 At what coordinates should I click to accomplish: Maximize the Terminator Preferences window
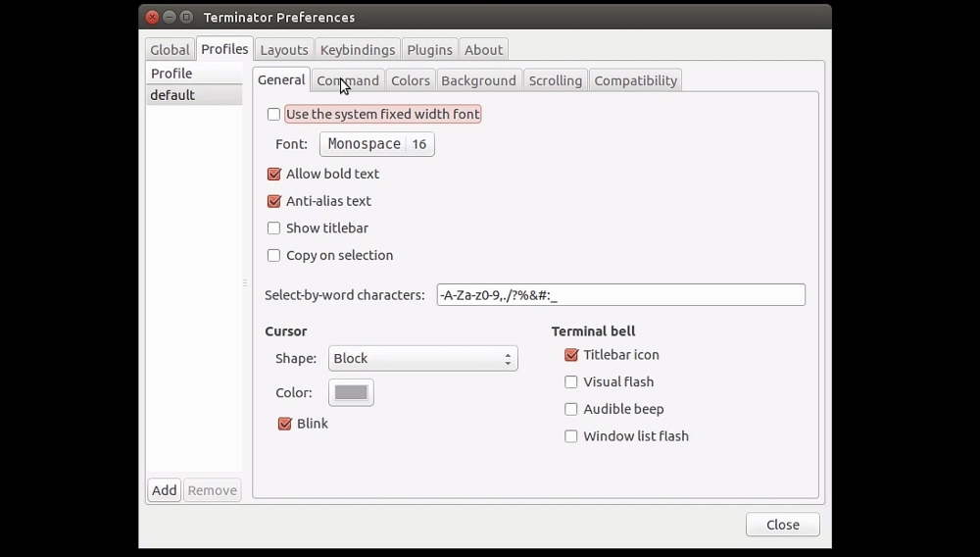point(186,17)
